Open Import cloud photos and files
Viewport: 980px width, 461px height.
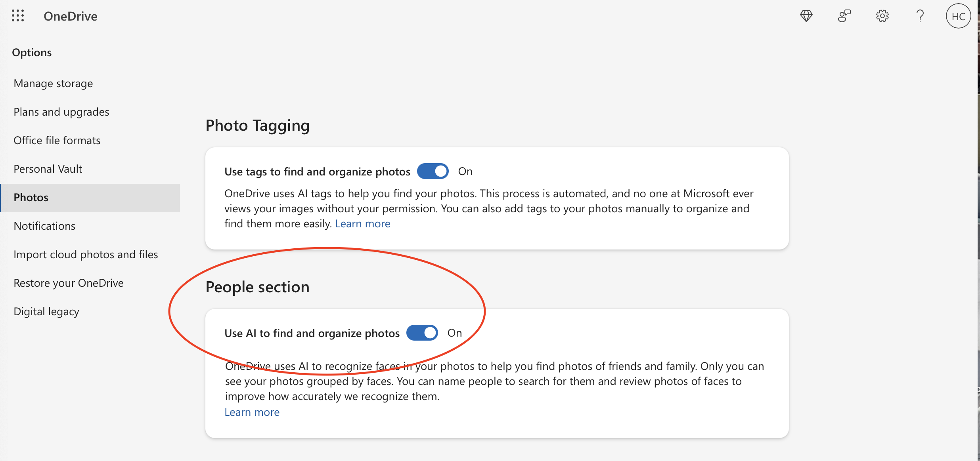click(x=86, y=255)
